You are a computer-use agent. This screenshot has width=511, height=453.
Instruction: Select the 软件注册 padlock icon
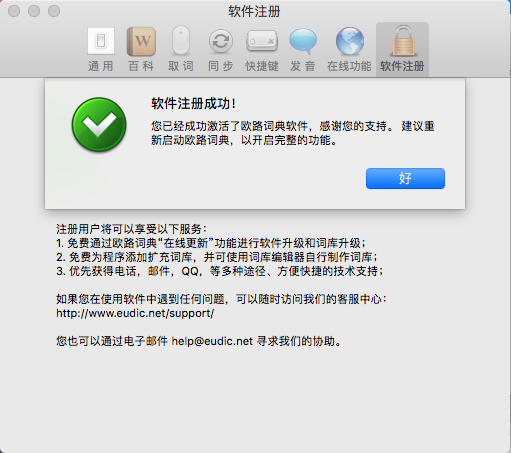pyautogui.click(x=402, y=41)
